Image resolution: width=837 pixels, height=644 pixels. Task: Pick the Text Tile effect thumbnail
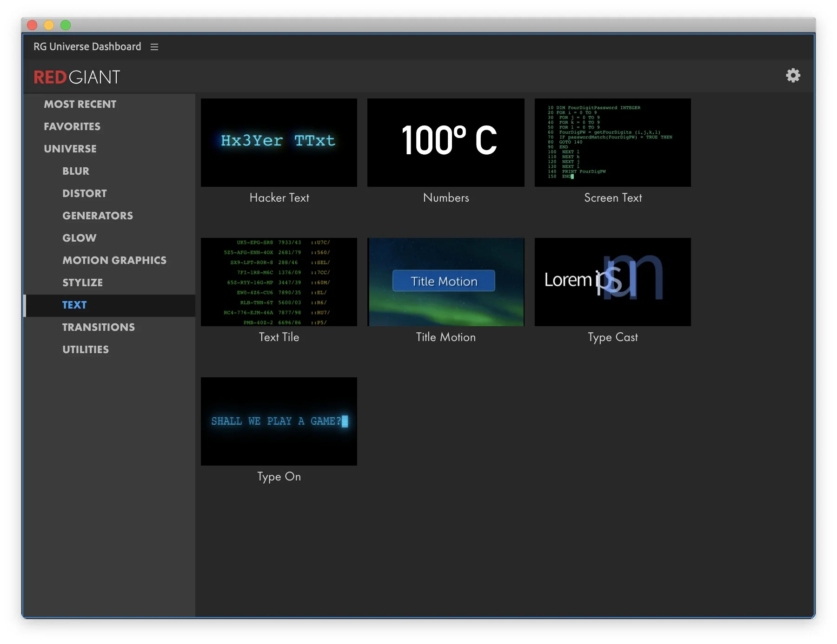279,282
